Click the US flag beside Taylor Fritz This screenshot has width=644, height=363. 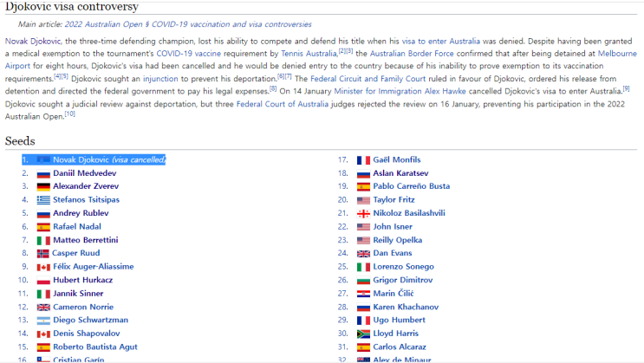coord(363,200)
